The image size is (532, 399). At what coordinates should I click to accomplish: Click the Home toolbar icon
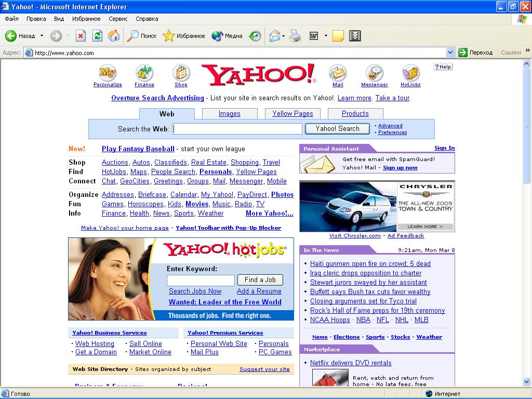click(114, 36)
